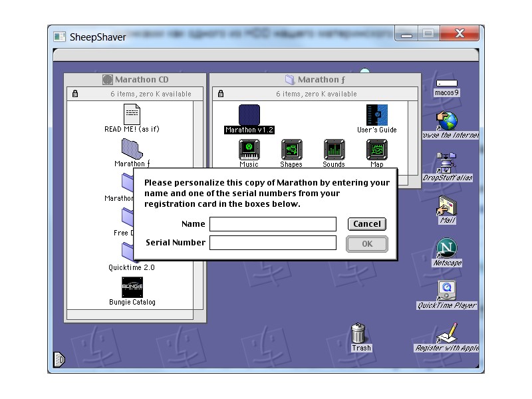Open the macos9 disk icon
This screenshot has height=399, width=532.
point(446,83)
